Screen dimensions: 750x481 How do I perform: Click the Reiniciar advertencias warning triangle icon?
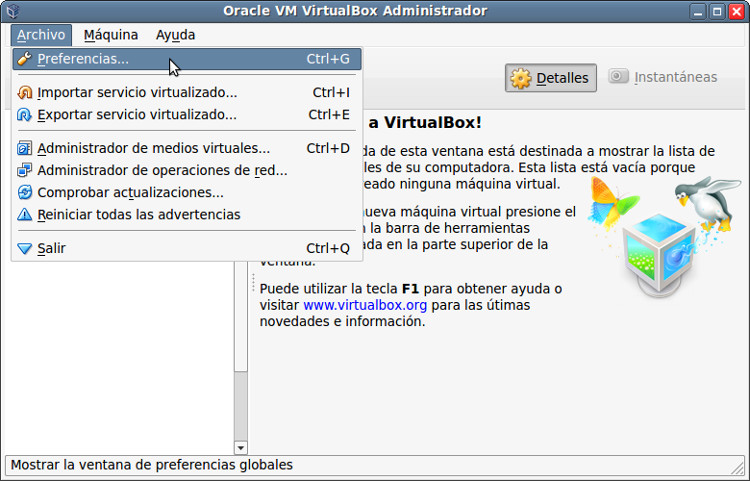[24, 215]
